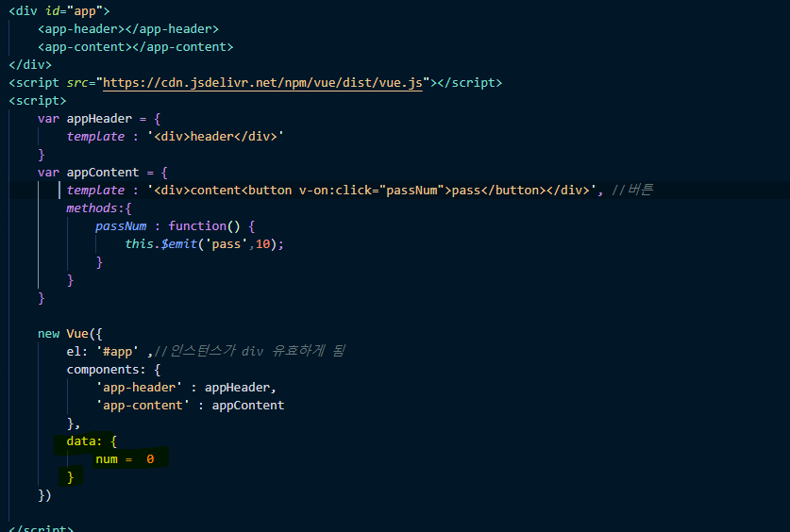Click the standalone opening <script> tag
Screen dimensions: 790x532
coord(38,101)
